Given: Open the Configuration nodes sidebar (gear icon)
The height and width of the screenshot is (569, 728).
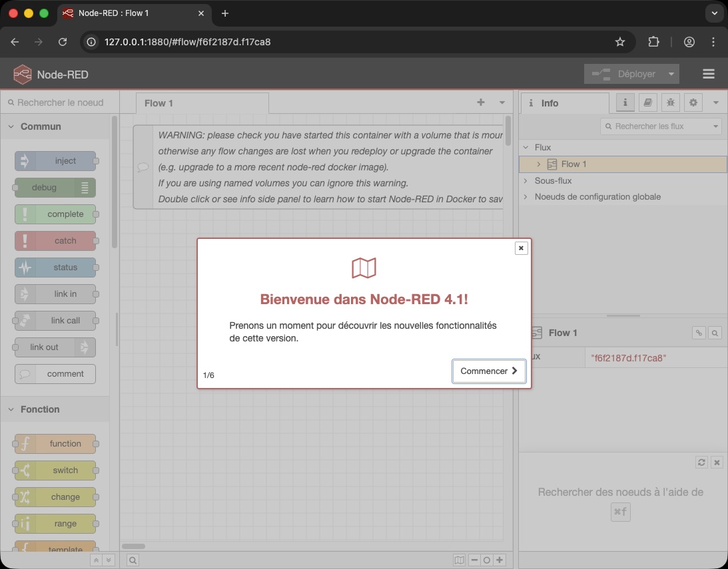Looking at the screenshot, I should click(x=693, y=102).
